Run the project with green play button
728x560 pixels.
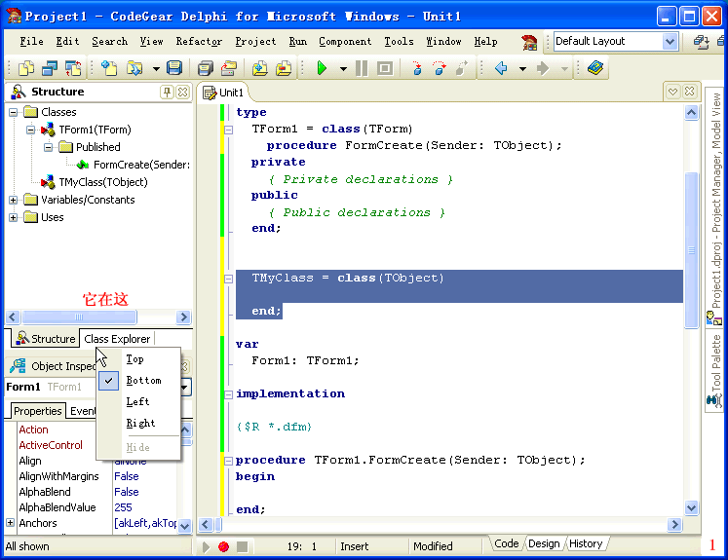point(322,69)
